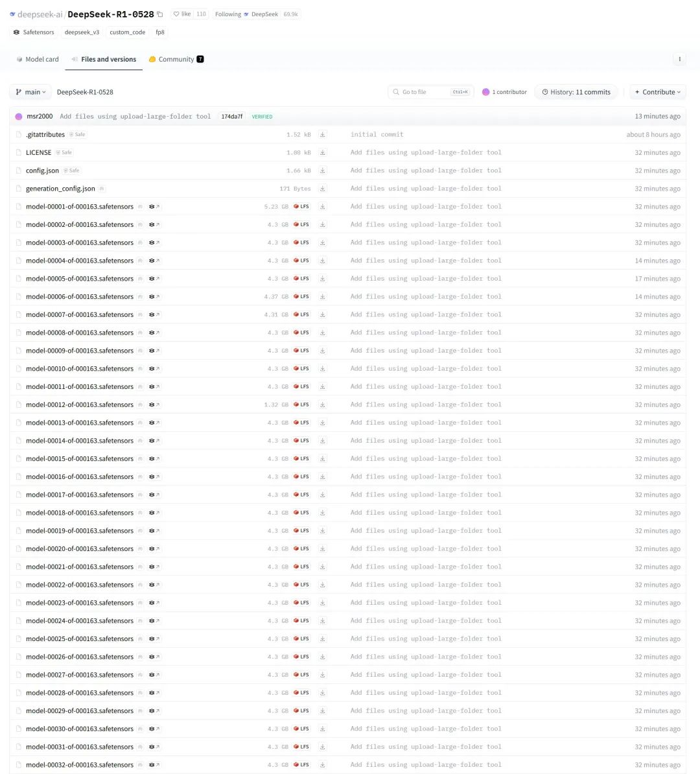This screenshot has width=700, height=774.
Task: Open the LICENSE file name
Action: point(38,152)
